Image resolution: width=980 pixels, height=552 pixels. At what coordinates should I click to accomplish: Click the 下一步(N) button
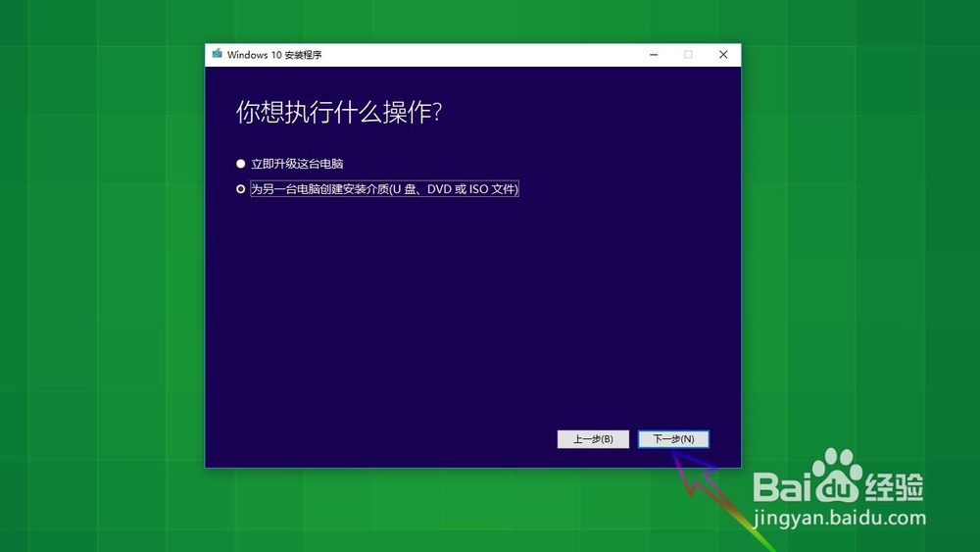click(673, 439)
